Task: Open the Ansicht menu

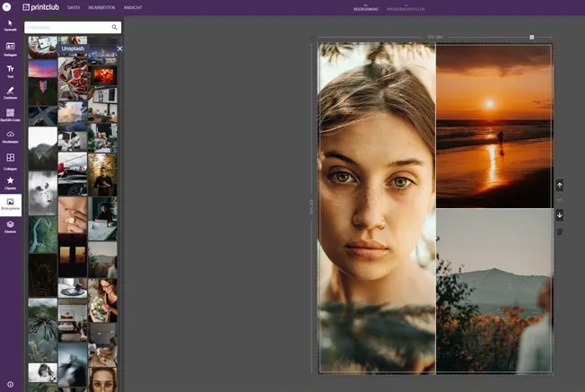Action: pyautogui.click(x=133, y=7)
